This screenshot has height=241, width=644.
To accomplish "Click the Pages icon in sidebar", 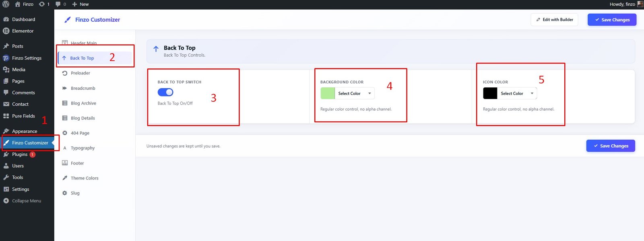I will click(x=6, y=81).
